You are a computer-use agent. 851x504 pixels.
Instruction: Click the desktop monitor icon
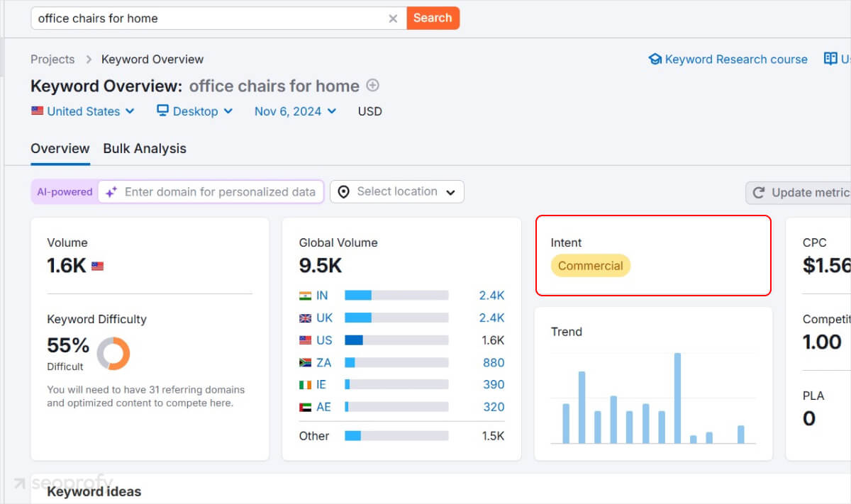[x=162, y=111]
